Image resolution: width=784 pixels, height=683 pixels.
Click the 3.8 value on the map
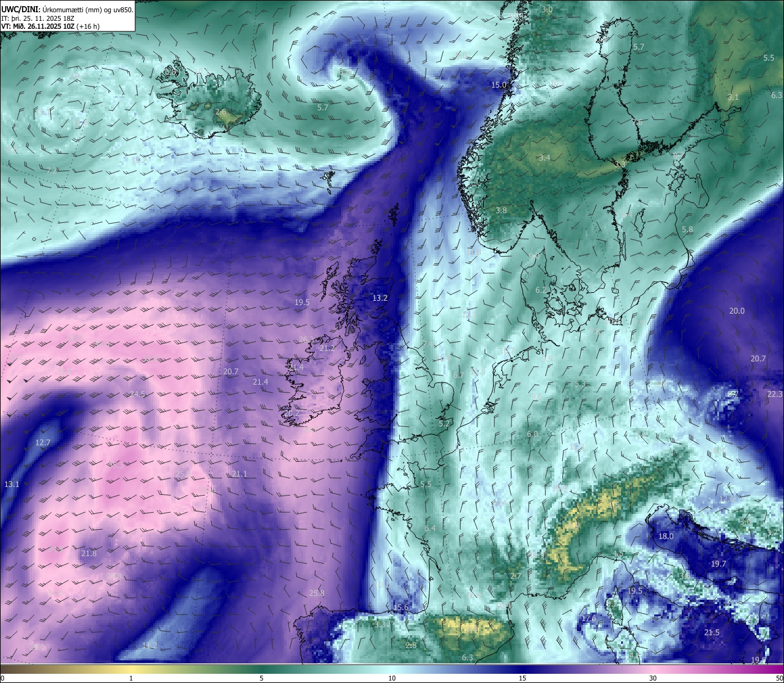click(x=501, y=210)
